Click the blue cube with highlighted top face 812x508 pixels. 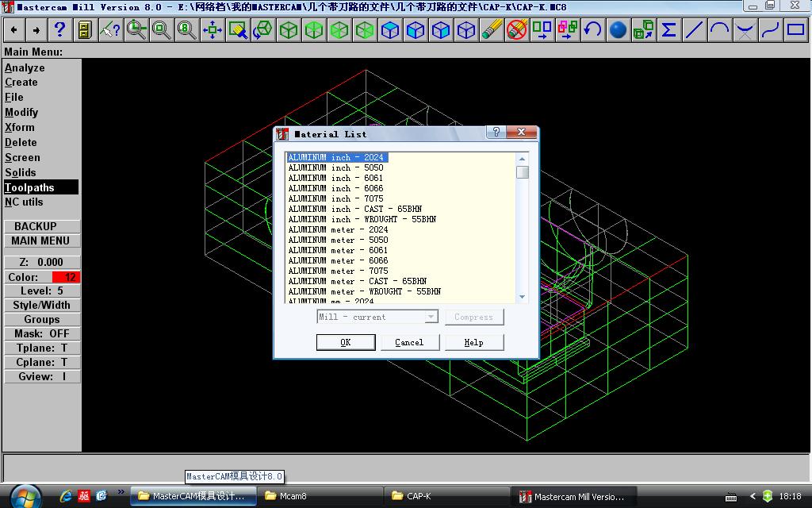pyautogui.click(x=390, y=30)
